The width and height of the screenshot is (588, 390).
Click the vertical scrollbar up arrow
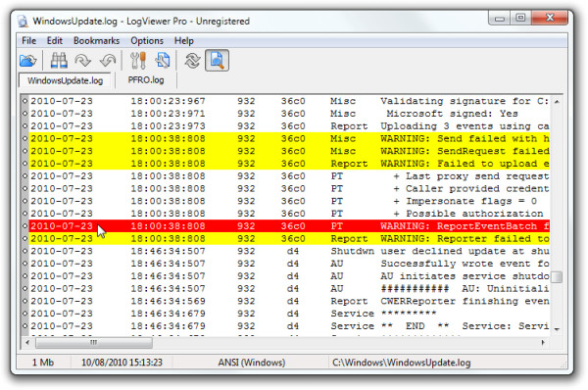pos(557,102)
